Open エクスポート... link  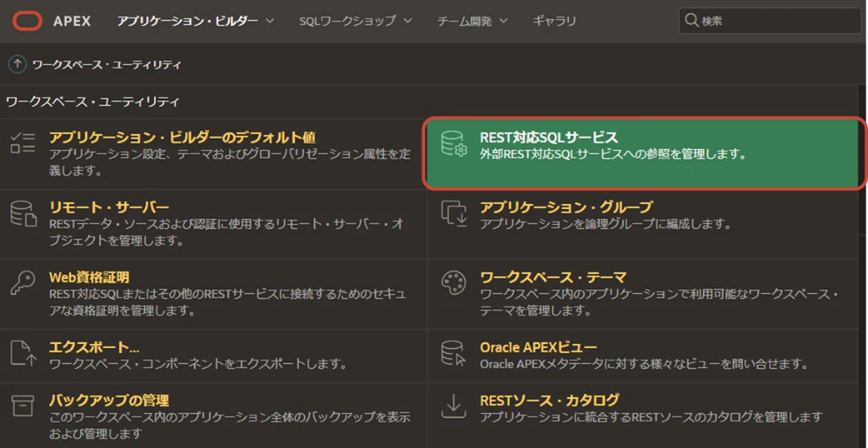94,347
